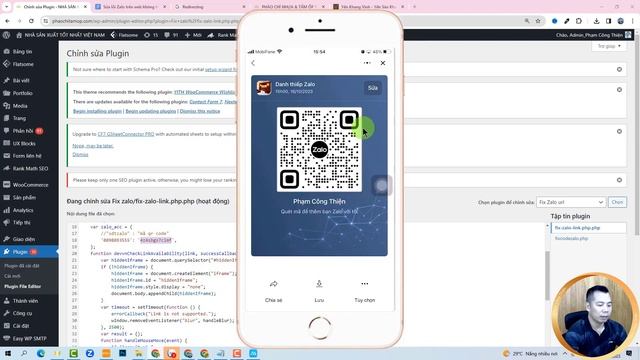Open Bảng tin in the sidebar

point(22,51)
